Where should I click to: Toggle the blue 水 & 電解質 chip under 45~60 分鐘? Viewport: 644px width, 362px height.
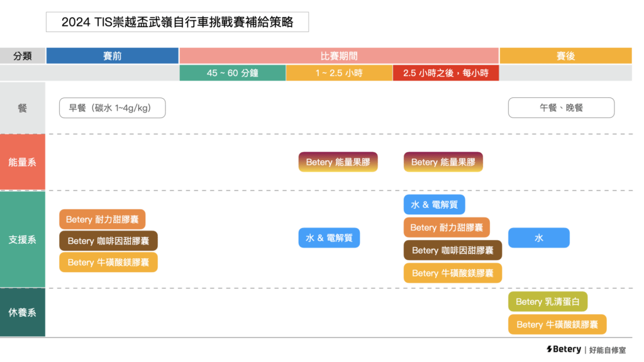[329, 238]
